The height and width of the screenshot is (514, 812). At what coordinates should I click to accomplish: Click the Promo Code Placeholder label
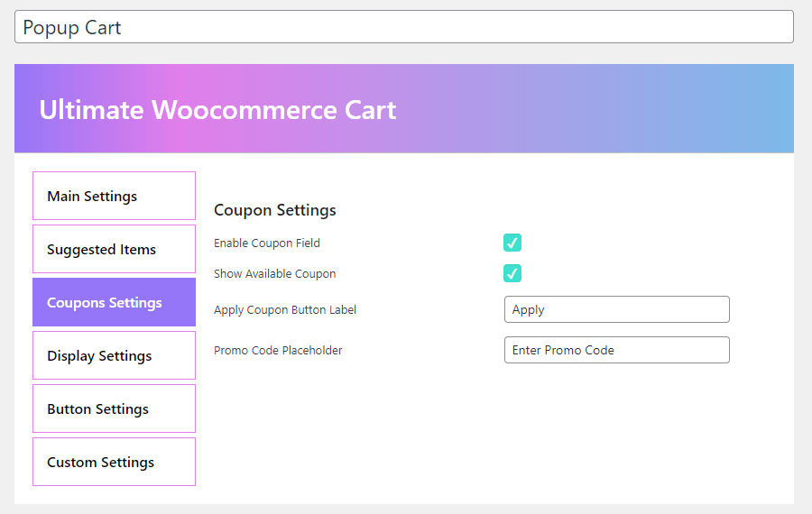tap(278, 351)
